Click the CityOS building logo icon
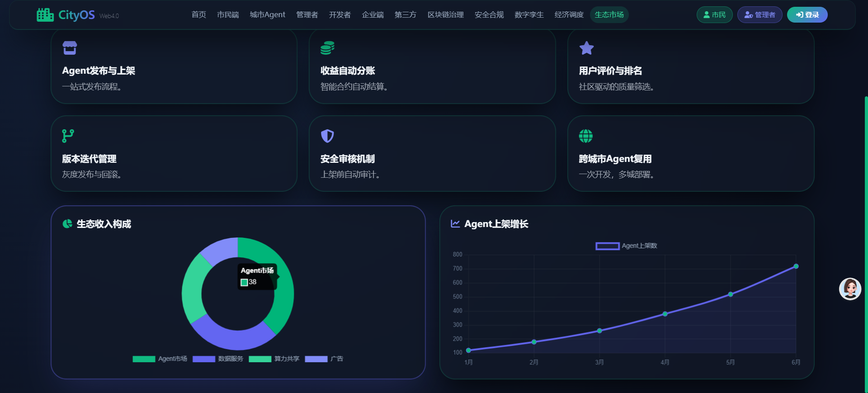Viewport: 868px width, 393px height. tap(45, 15)
